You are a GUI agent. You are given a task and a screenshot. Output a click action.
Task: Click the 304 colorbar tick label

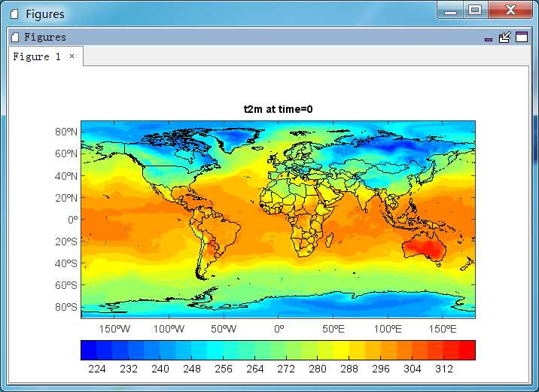point(413,369)
